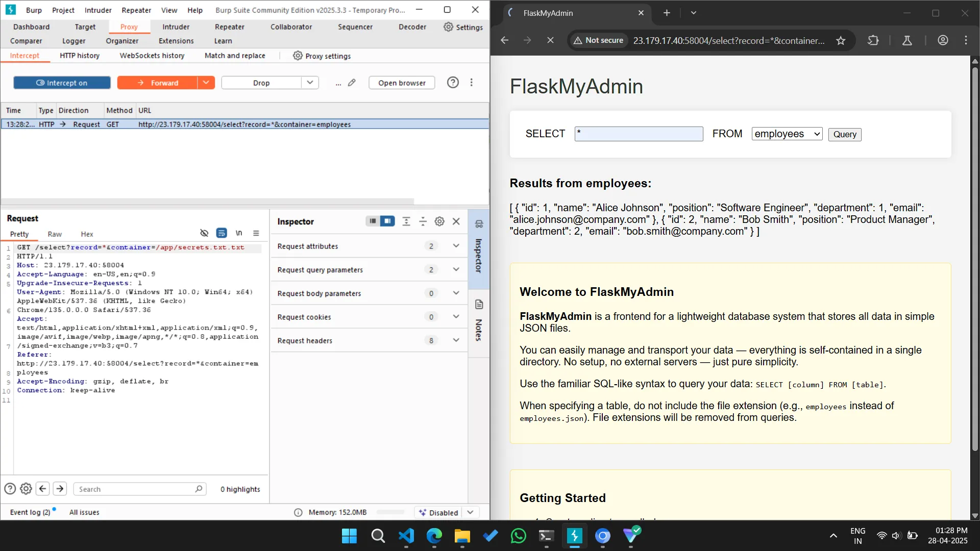
Task: Focus the SELECT column input field
Action: click(x=639, y=134)
